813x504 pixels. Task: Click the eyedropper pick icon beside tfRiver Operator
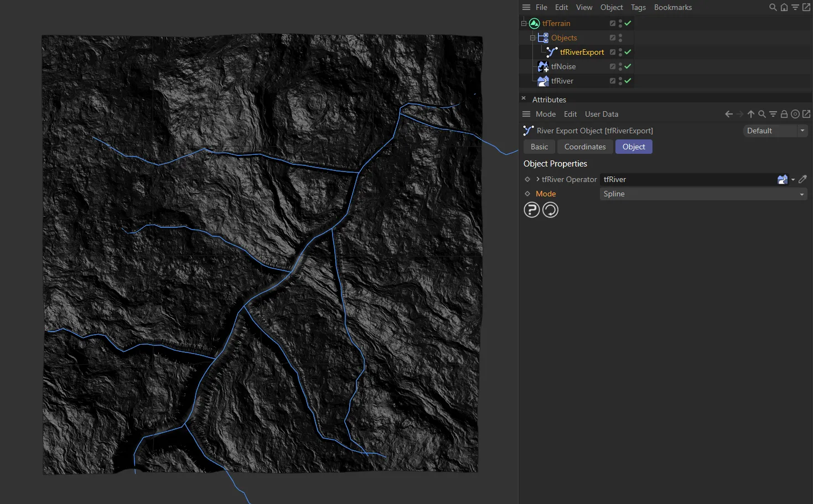pyautogui.click(x=803, y=179)
